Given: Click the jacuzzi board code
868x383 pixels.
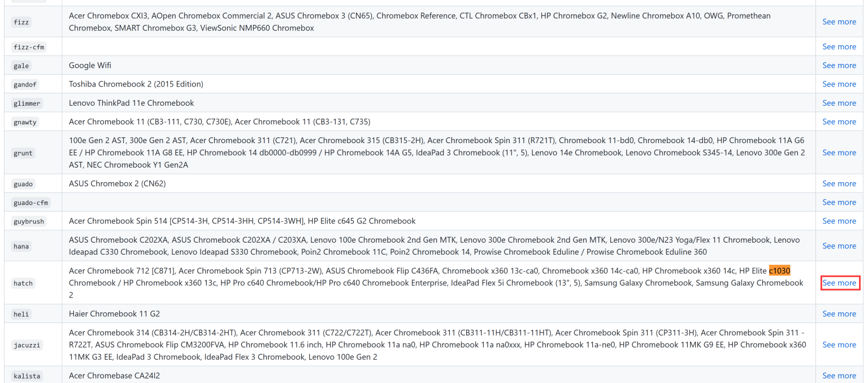Looking at the screenshot, I should point(27,345).
